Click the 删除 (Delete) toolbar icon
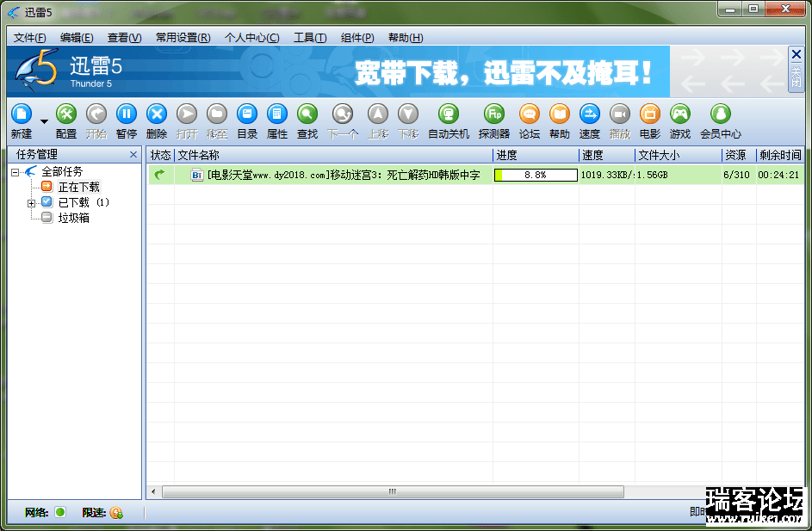 tap(157, 114)
